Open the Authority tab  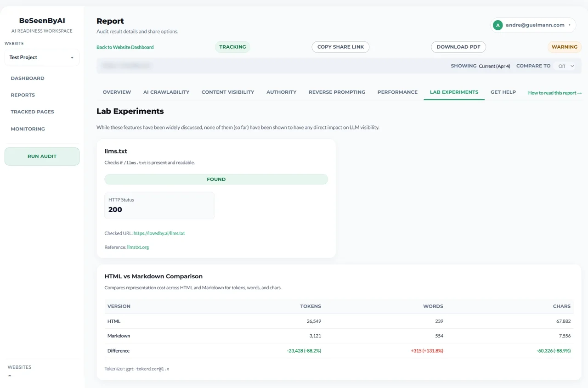(281, 92)
